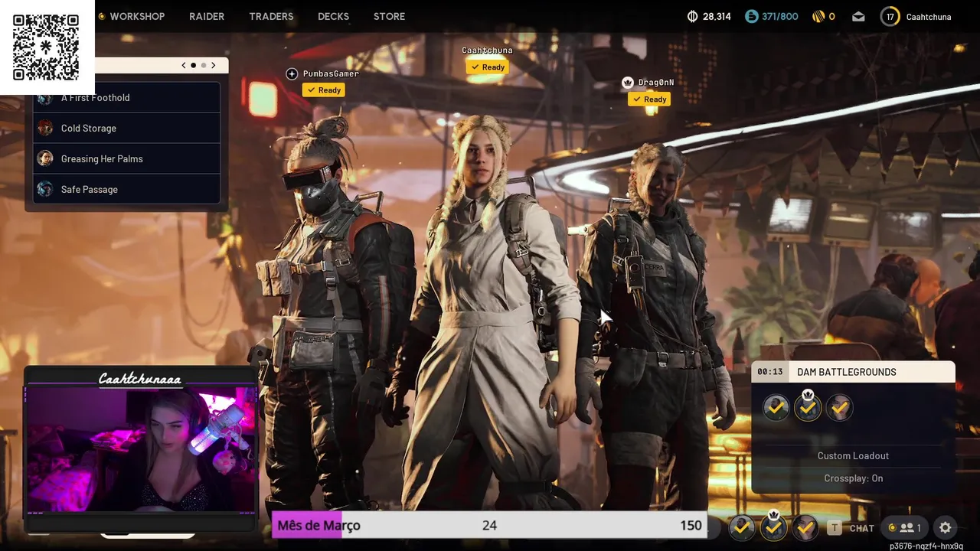980x551 pixels.
Task: Go to the DECKS tab
Action: (333, 16)
